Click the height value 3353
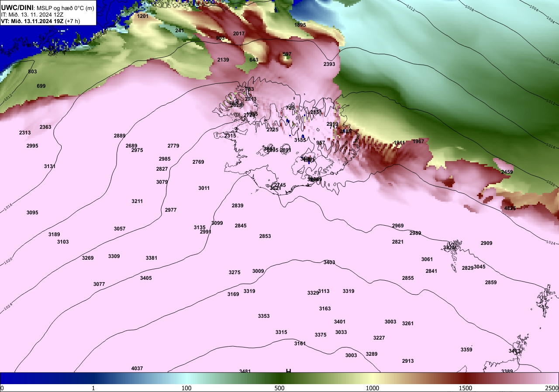This screenshot has width=559, height=392. point(264,316)
